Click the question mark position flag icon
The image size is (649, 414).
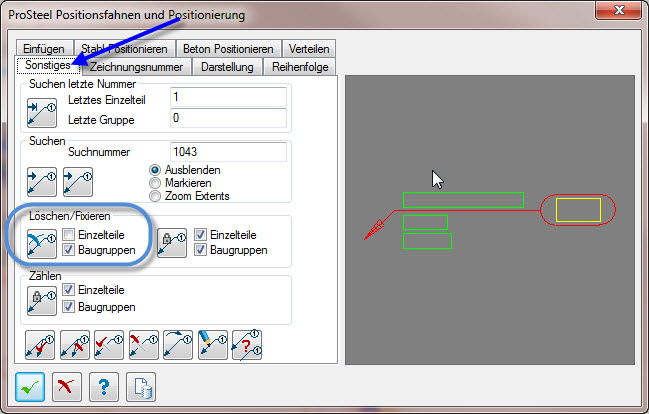pos(247,345)
